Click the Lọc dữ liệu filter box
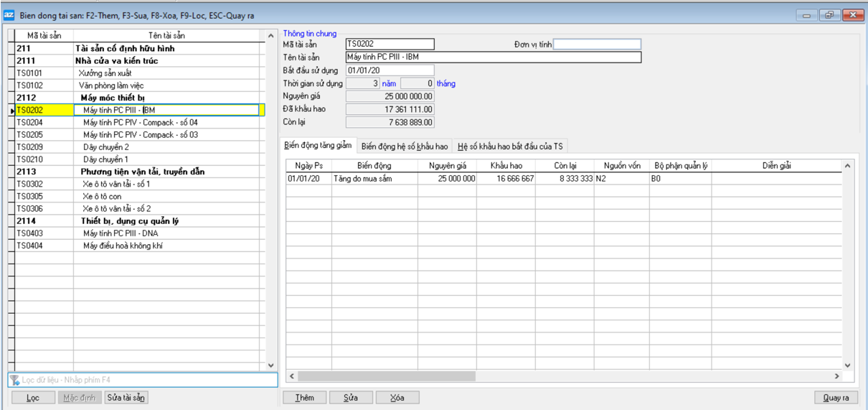This screenshot has height=410, width=868. (143, 381)
